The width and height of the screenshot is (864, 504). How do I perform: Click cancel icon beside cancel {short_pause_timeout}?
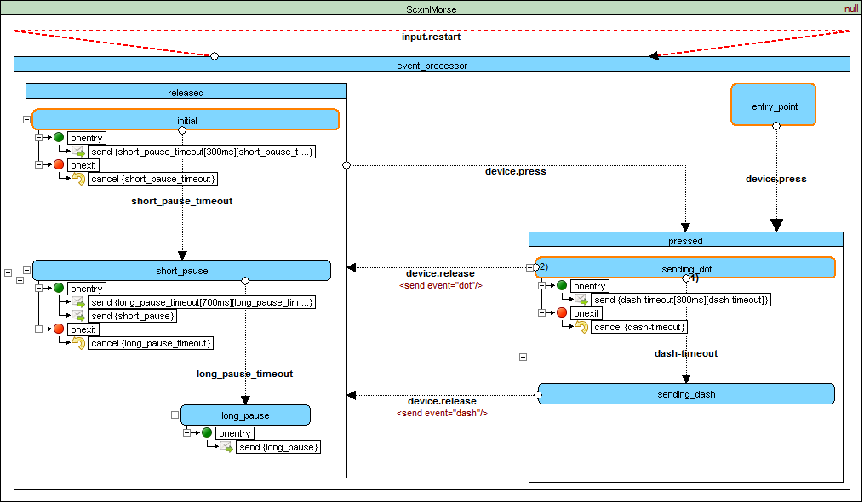point(79,179)
